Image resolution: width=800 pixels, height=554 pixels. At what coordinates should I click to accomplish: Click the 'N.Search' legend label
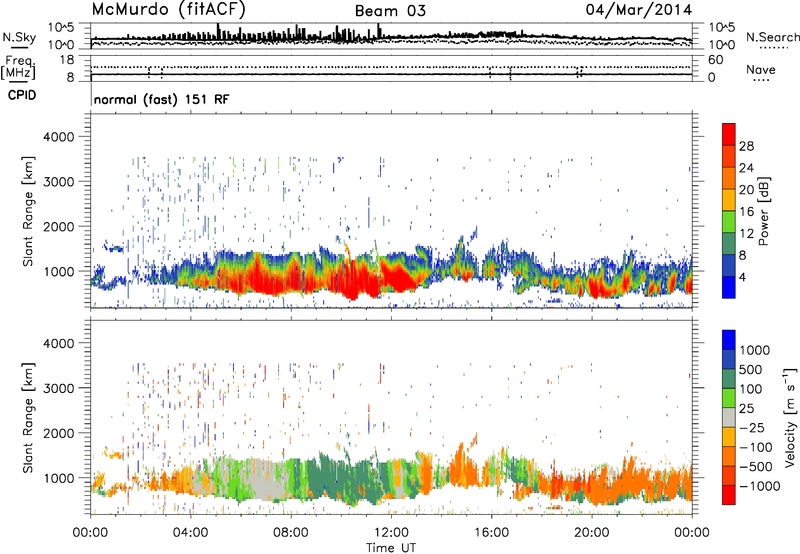pyautogui.click(x=772, y=37)
